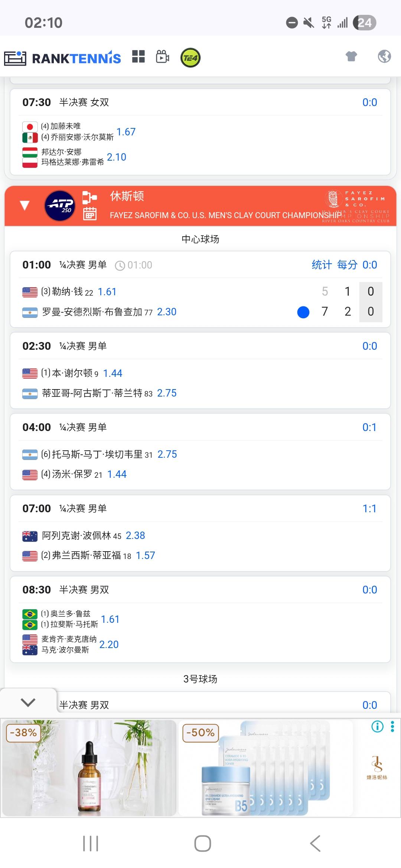Tap the live video camera icon
Image resolution: width=401 pixels, height=868 pixels.
pos(162,57)
